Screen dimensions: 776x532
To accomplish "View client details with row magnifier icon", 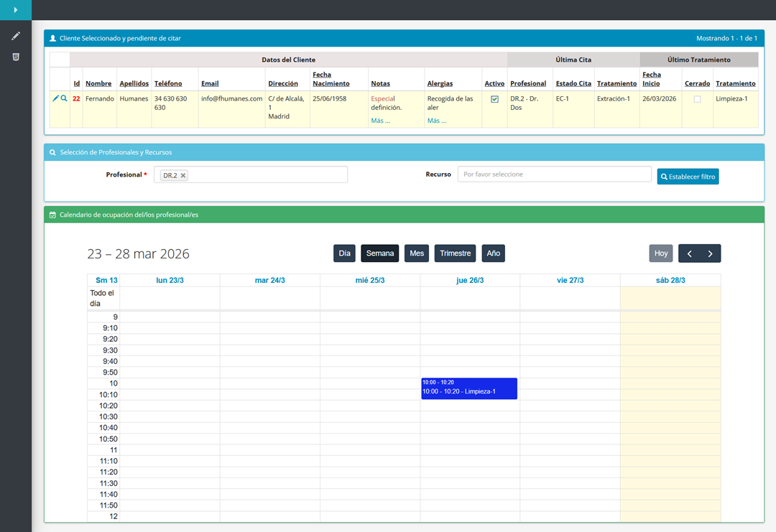I will [x=64, y=98].
